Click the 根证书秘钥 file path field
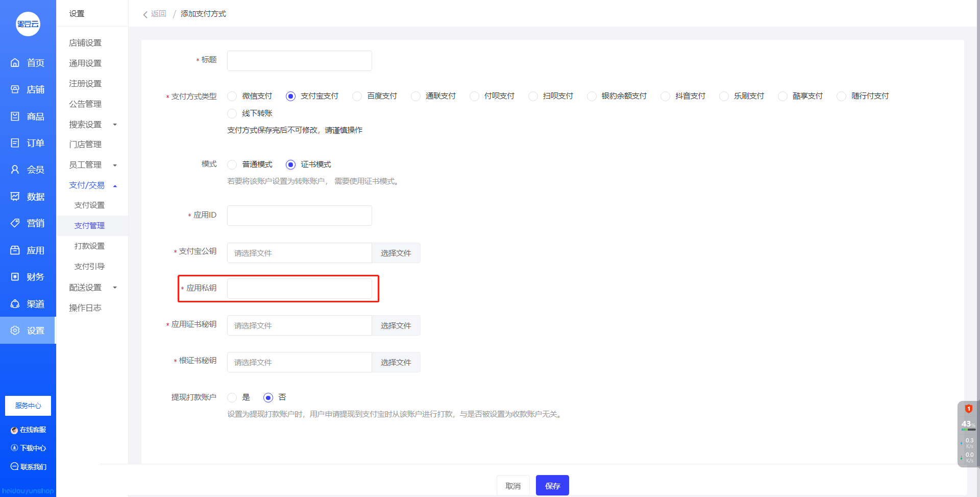Viewport: 980px width, 497px height. [x=300, y=362]
